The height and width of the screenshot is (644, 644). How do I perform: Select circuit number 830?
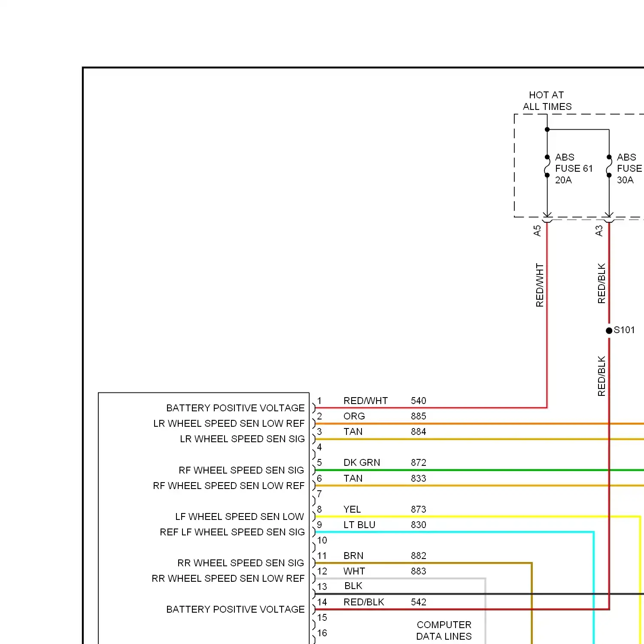click(x=419, y=525)
